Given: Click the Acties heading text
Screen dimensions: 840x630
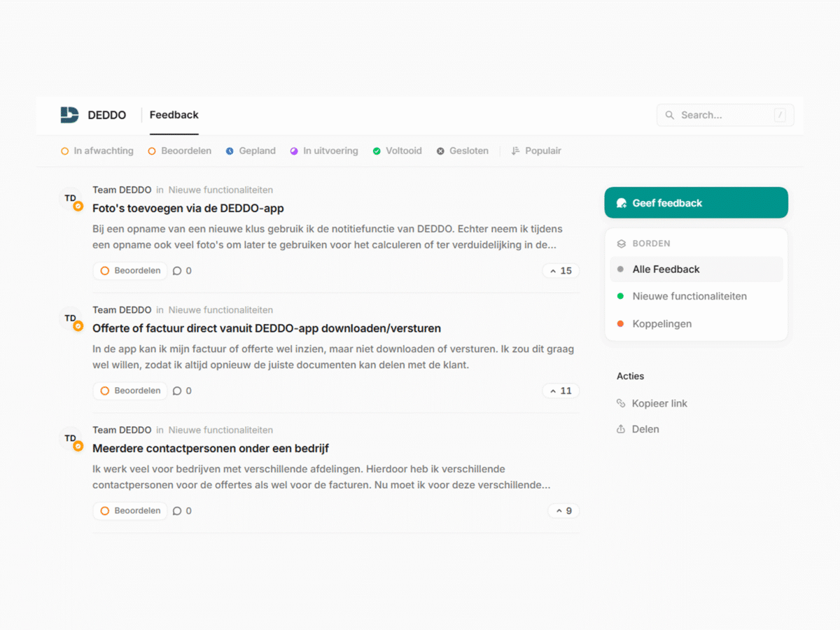Looking at the screenshot, I should click(631, 376).
